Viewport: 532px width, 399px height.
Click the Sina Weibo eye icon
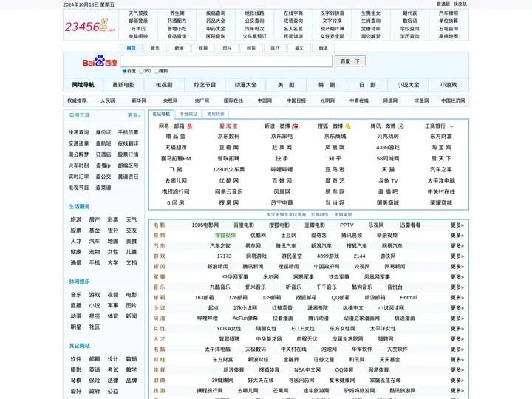click(x=295, y=126)
